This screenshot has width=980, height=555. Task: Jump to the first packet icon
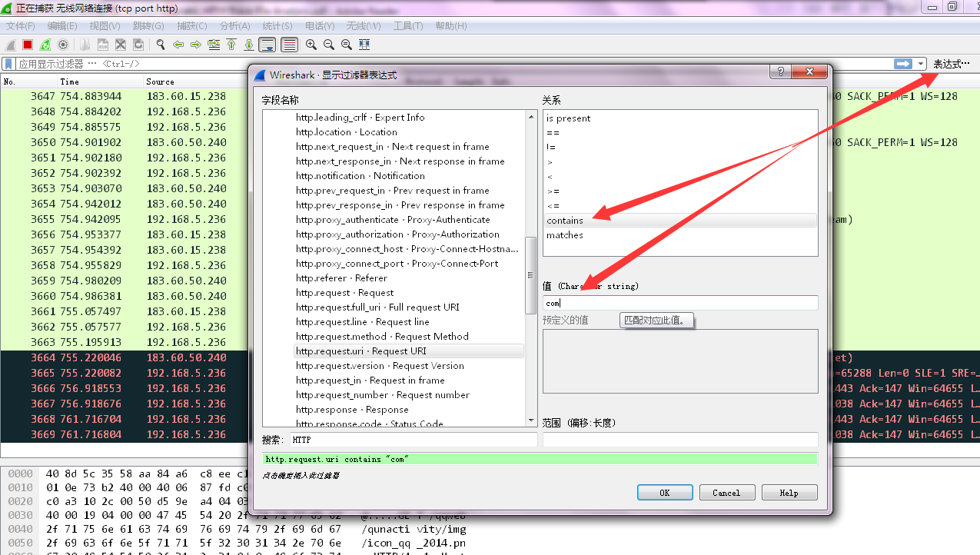[231, 45]
